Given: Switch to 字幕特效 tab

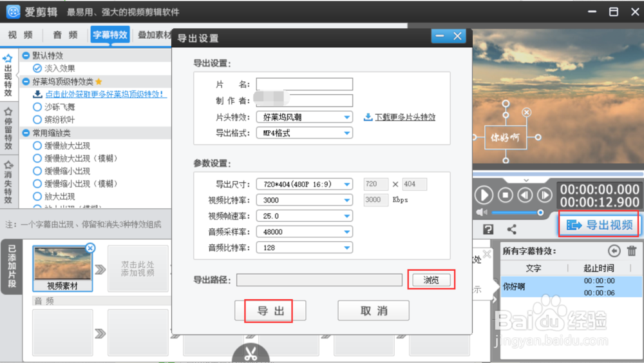Looking at the screenshot, I should click(110, 35).
